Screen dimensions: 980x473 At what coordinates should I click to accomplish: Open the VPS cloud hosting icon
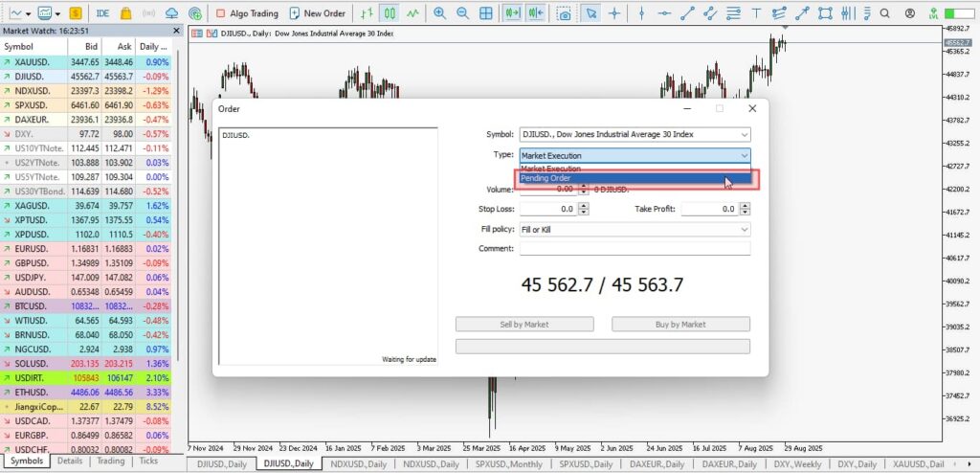tap(172, 13)
